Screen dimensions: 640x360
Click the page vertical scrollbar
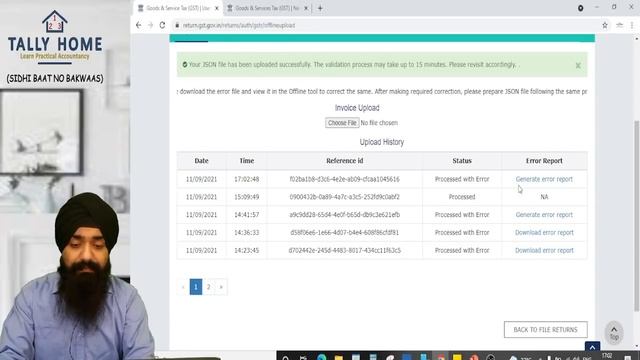[x=637, y=216]
